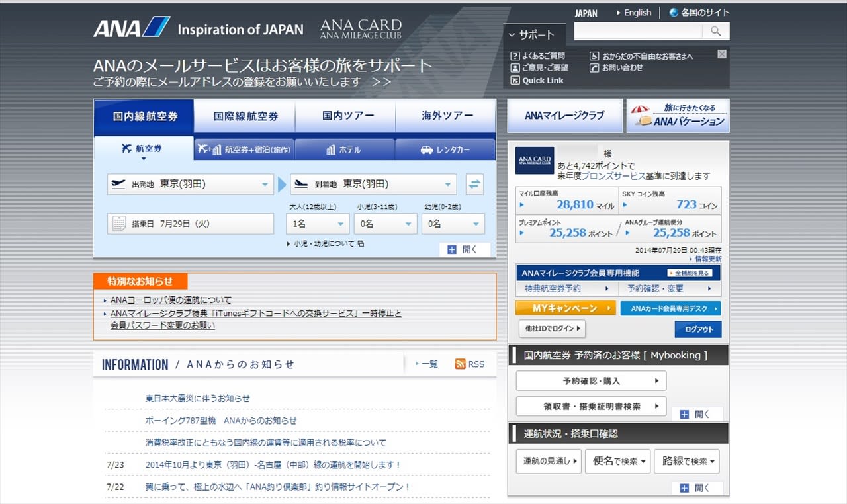Open the 東日本大震災に伴うお知らせ link

point(198,398)
